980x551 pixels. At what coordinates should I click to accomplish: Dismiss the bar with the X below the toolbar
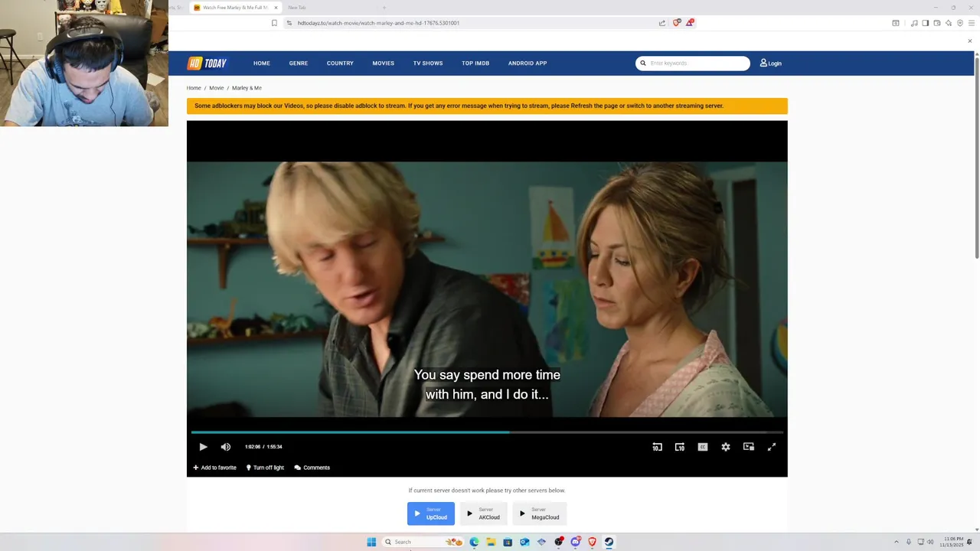[969, 41]
